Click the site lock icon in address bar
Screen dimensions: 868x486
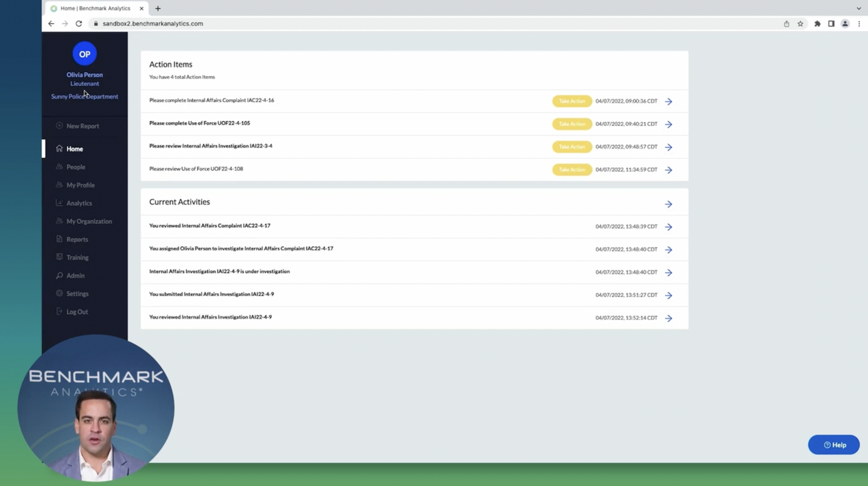click(96, 24)
